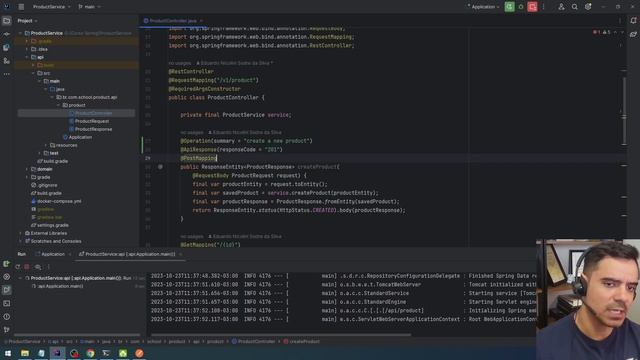Expand the External Libraries arrow

20,233
